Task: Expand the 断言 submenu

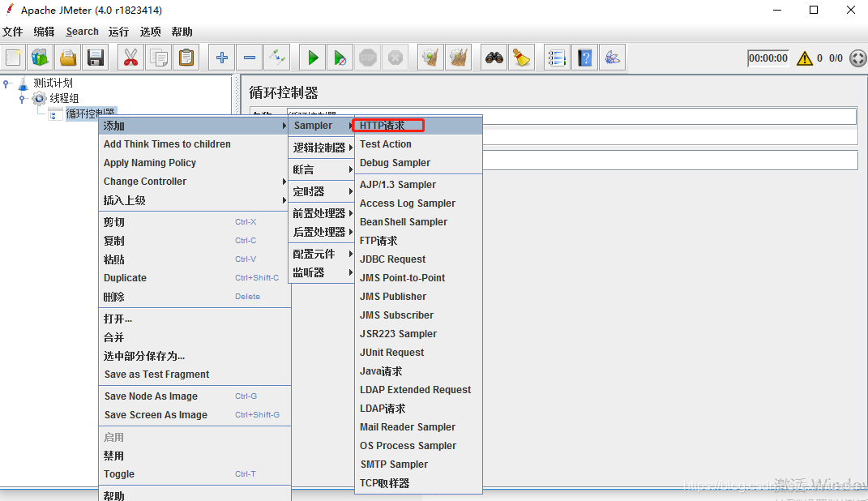Action: click(x=322, y=169)
